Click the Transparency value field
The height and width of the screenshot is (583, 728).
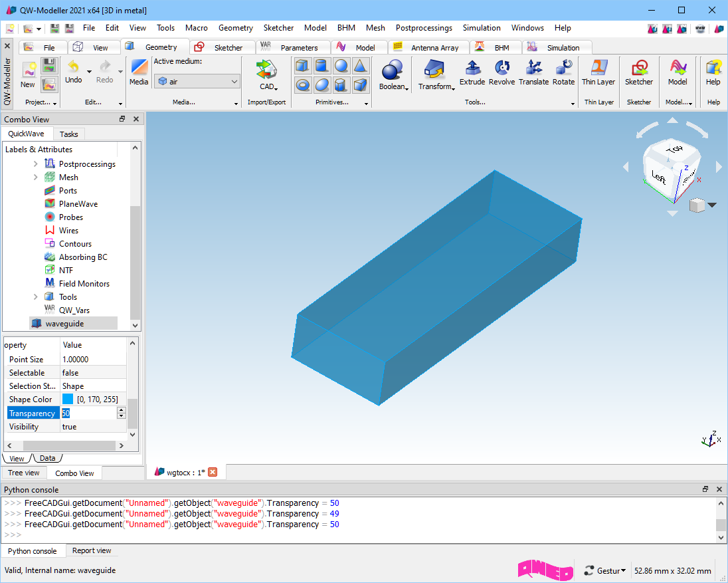point(89,413)
